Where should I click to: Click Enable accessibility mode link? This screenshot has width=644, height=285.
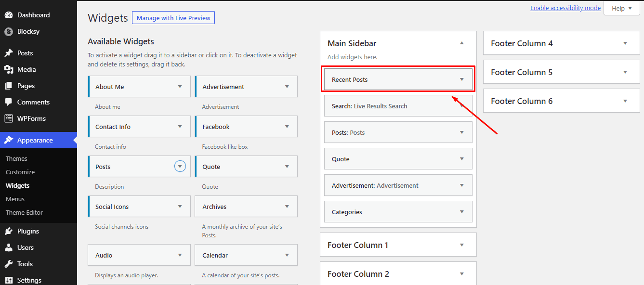(565, 8)
